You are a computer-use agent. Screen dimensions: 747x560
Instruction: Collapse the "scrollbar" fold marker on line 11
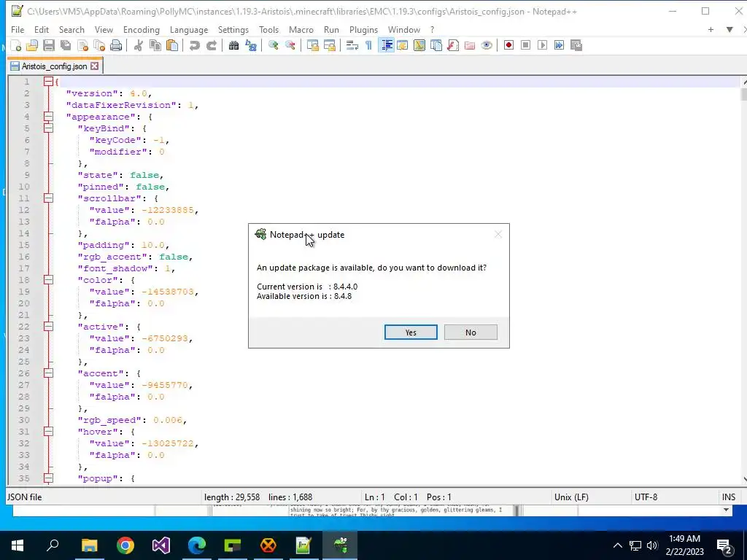coord(48,198)
